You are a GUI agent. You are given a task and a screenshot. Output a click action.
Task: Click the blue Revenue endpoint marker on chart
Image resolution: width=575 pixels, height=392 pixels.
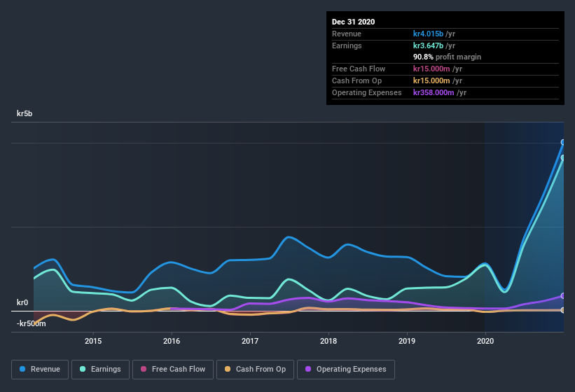[563, 142]
